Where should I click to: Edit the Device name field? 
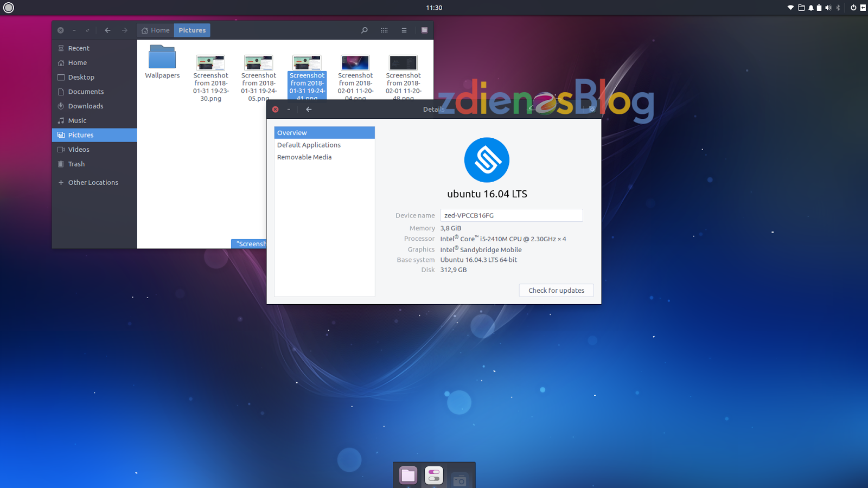512,215
